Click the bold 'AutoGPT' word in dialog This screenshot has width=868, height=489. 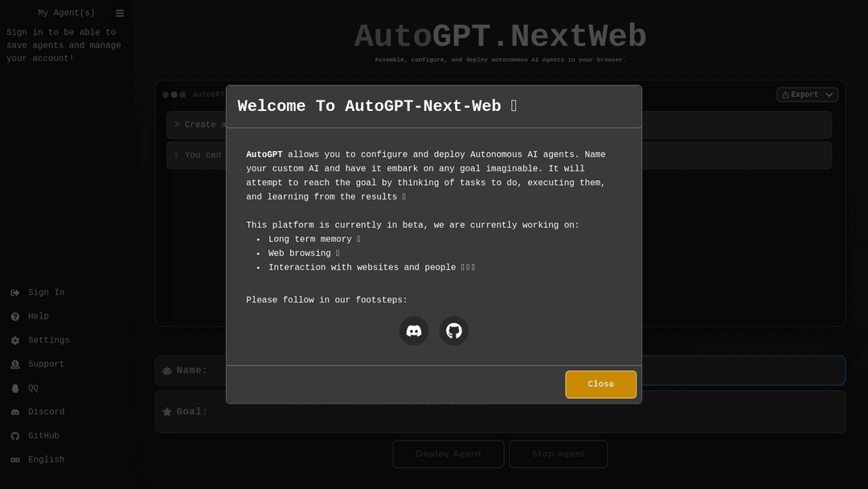264,154
